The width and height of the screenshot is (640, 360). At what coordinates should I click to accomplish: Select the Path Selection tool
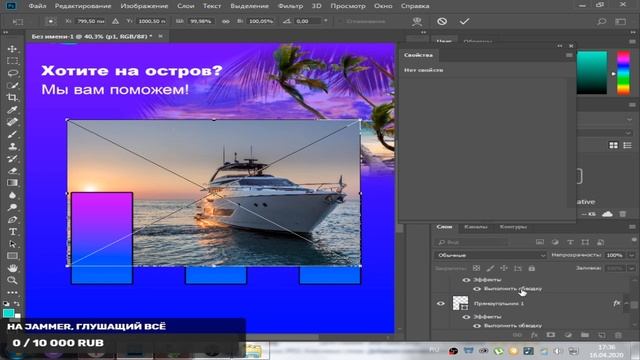(12, 244)
